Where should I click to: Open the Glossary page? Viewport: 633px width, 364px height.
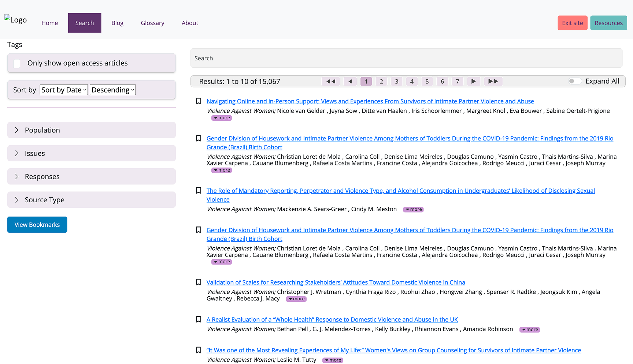point(153,23)
